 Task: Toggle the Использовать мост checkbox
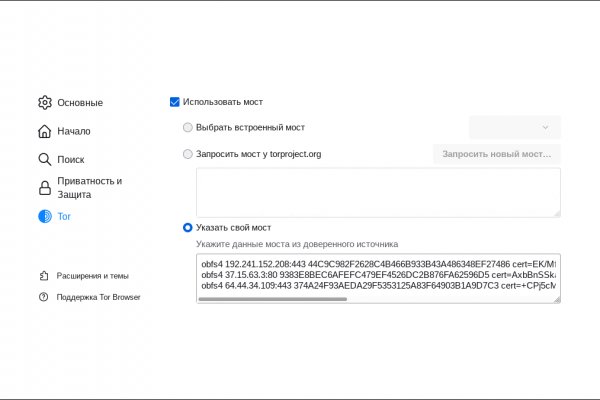[175, 102]
